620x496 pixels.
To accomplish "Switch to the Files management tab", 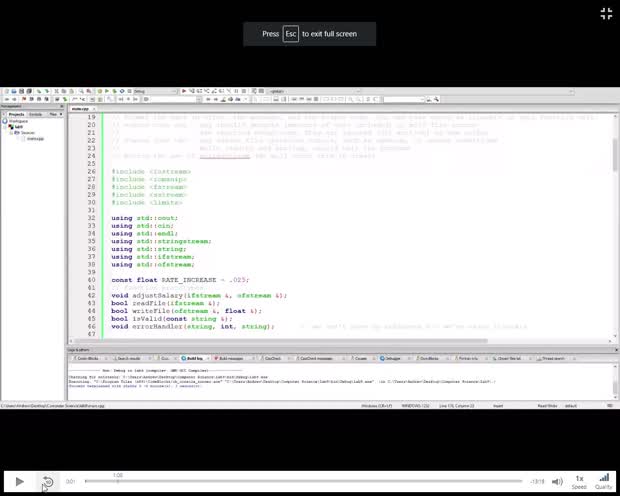I will click(x=53, y=114).
